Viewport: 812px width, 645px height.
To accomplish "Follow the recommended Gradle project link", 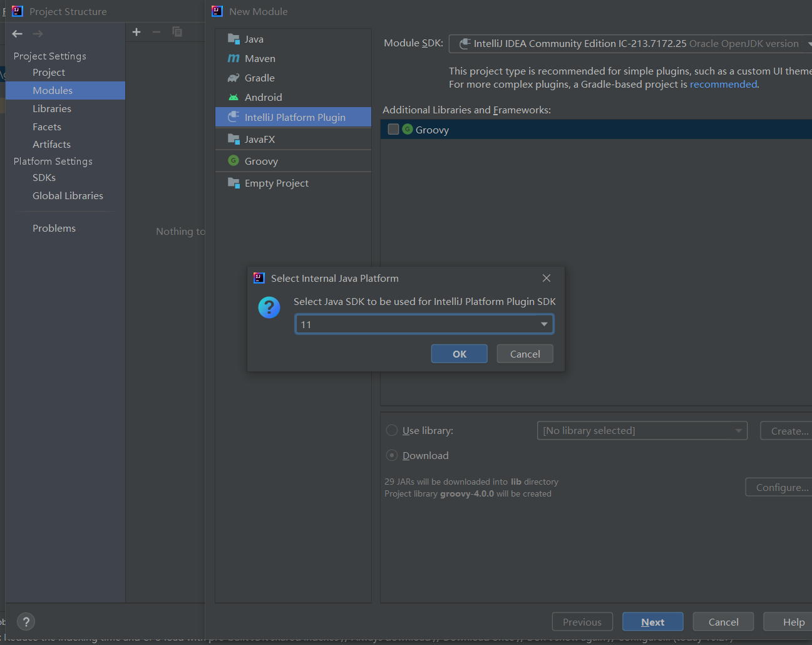I will pyautogui.click(x=723, y=85).
